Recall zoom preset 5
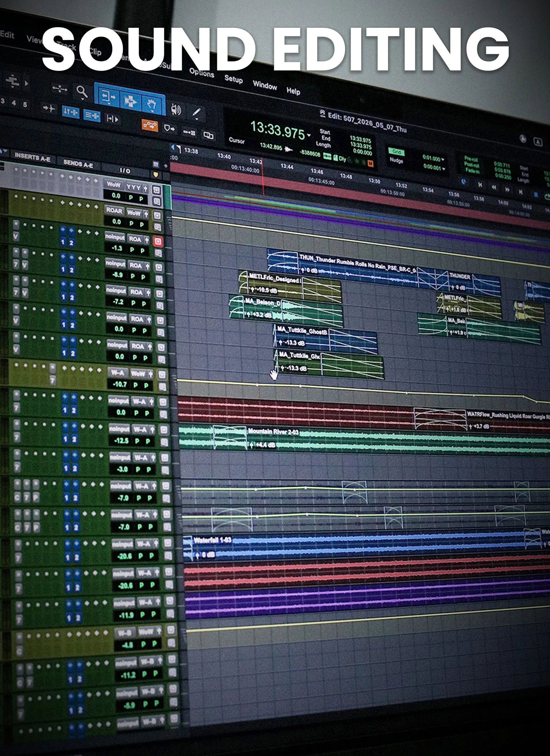550x756 pixels. click(x=25, y=104)
